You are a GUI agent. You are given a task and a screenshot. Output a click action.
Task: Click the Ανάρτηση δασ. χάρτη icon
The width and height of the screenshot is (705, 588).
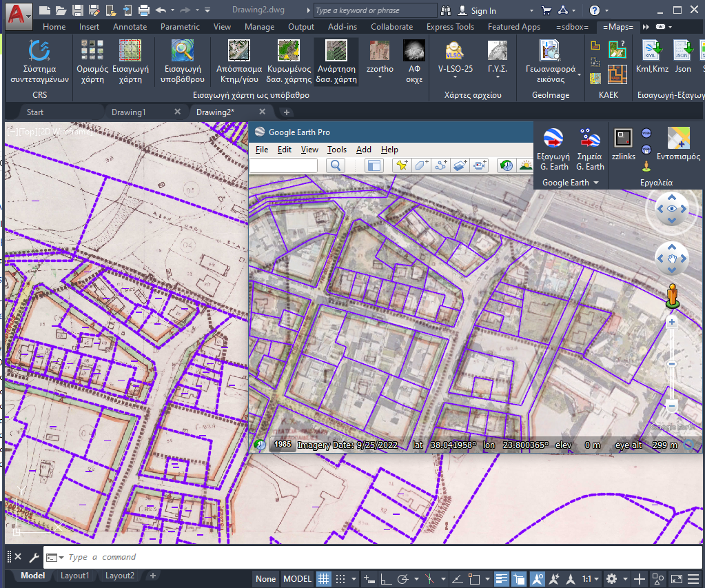tap(336, 50)
